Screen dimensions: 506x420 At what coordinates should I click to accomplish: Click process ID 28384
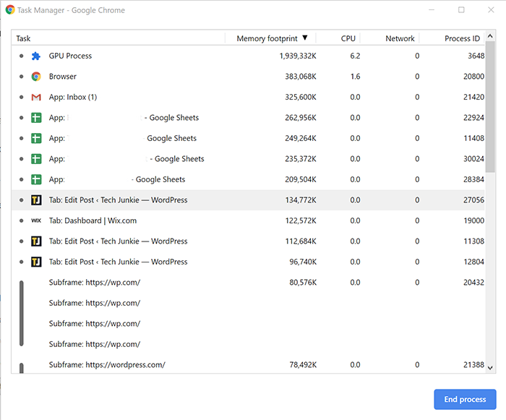pos(473,179)
